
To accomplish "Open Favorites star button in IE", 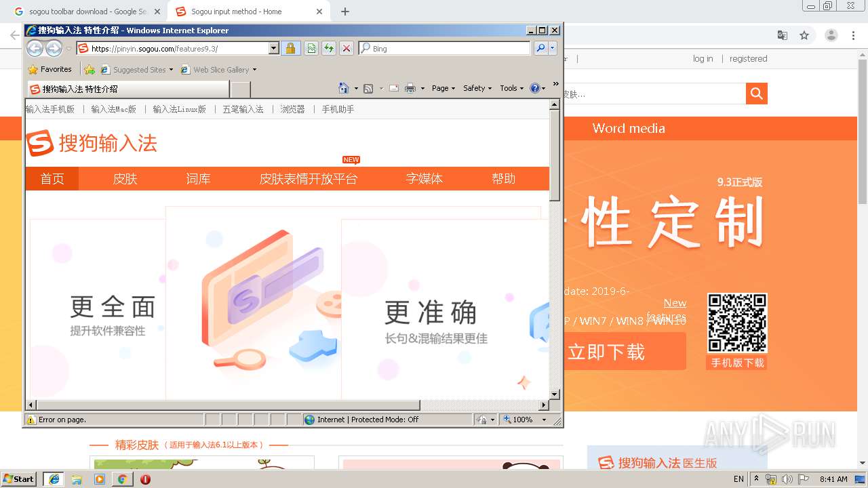I will point(50,69).
